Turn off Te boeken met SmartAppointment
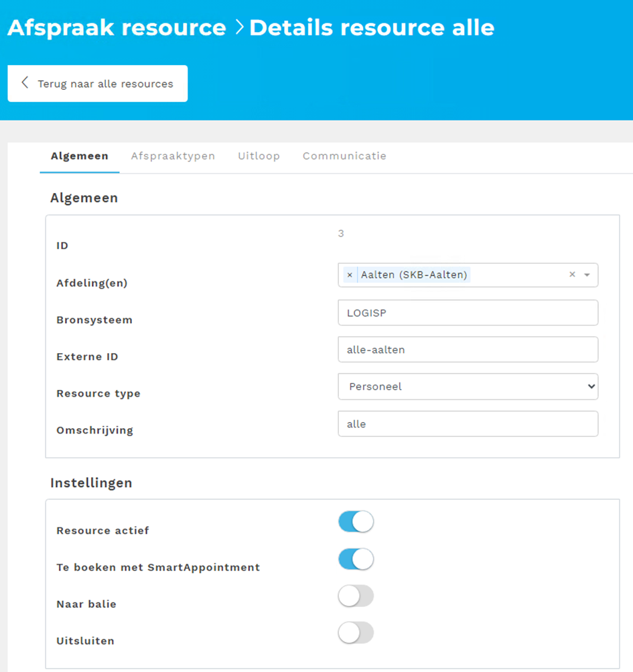The height and width of the screenshot is (672, 633). coord(356,559)
